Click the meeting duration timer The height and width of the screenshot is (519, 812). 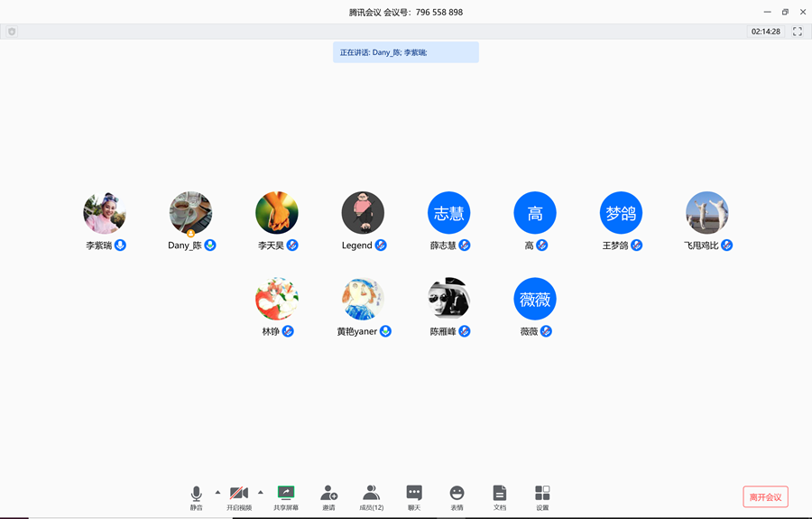(x=765, y=32)
